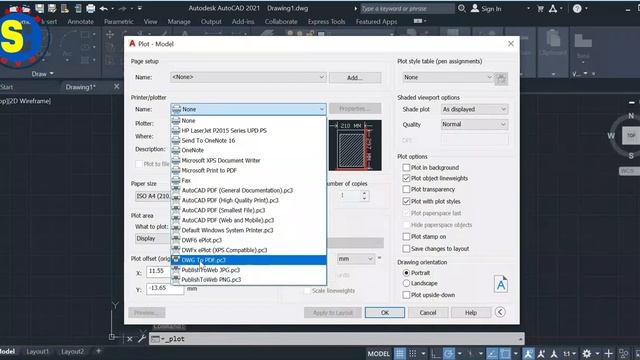Click the plot style table editor icon
The width and height of the screenshot is (640, 360).
point(501,78)
